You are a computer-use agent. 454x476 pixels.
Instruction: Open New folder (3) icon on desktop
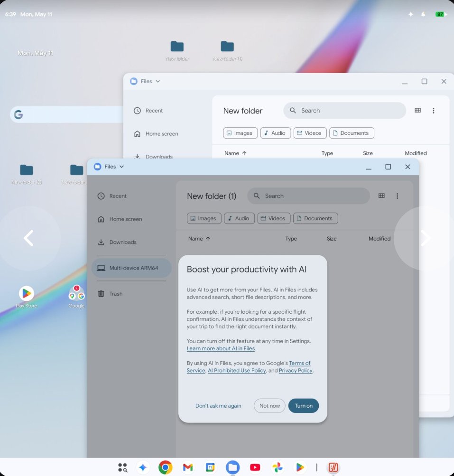pos(27,174)
